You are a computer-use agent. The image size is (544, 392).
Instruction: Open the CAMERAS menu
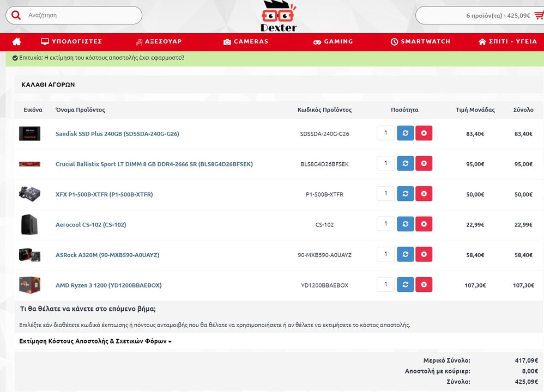pos(246,41)
